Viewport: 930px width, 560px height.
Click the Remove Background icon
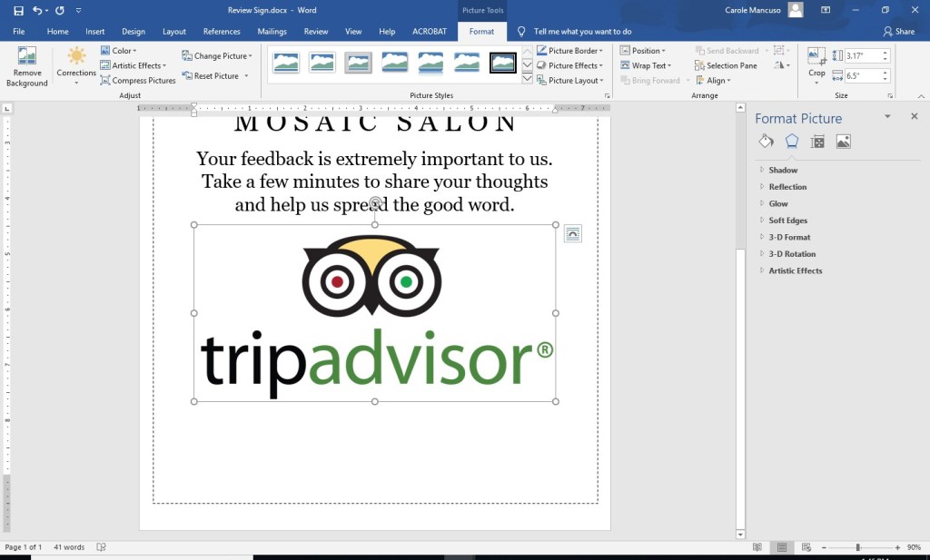click(x=27, y=57)
